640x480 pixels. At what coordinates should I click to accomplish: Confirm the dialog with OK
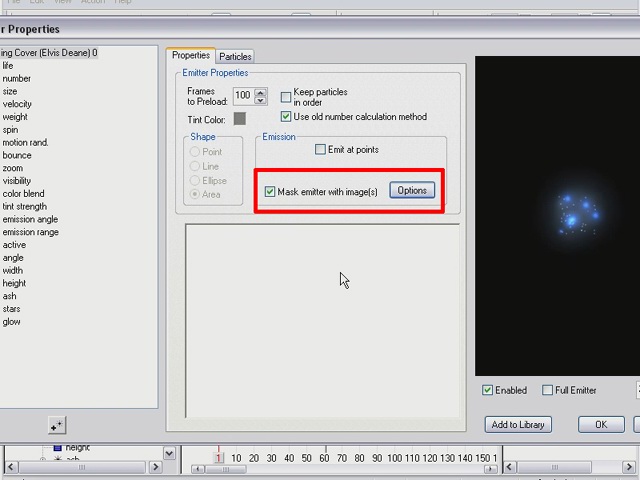coord(601,424)
